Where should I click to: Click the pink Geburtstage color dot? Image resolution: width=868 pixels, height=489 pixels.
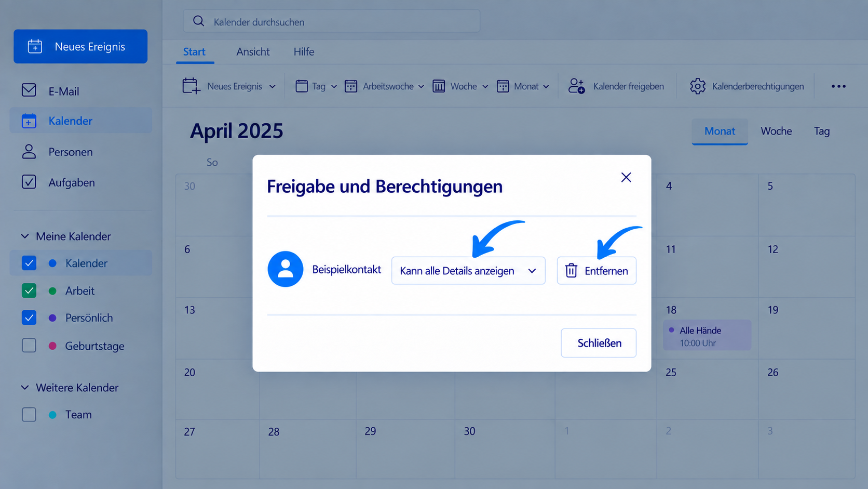click(x=52, y=346)
